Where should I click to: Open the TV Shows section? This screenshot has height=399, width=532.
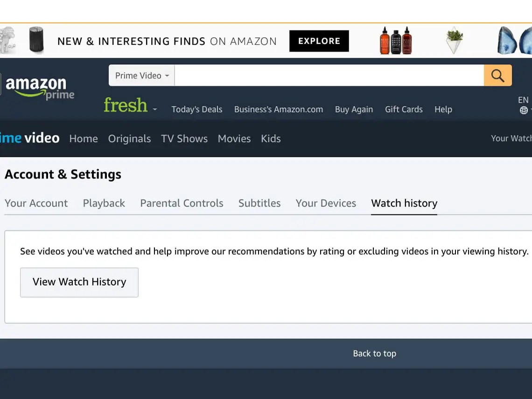click(184, 139)
